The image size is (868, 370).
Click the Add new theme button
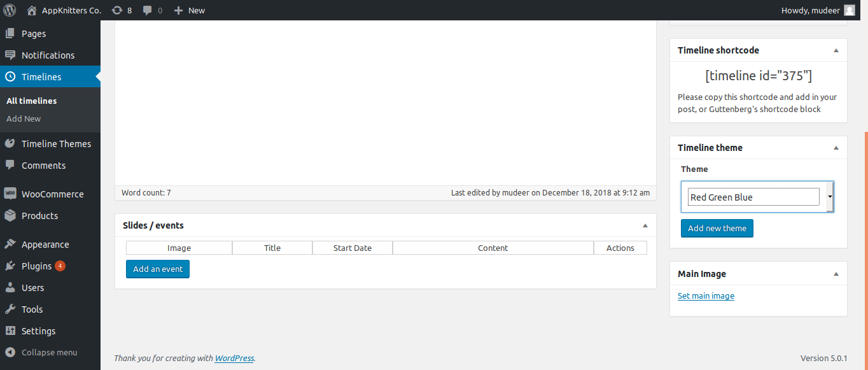[x=717, y=228]
